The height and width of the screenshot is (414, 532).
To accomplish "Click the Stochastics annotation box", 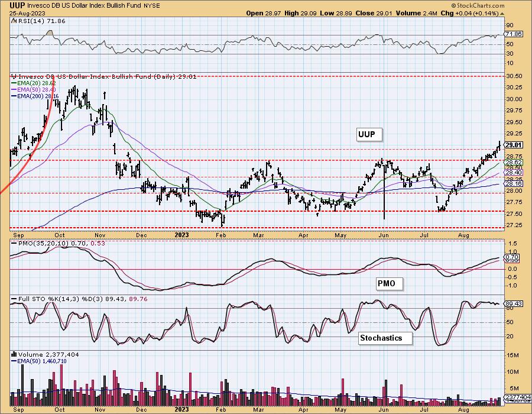I will point(385,338).
